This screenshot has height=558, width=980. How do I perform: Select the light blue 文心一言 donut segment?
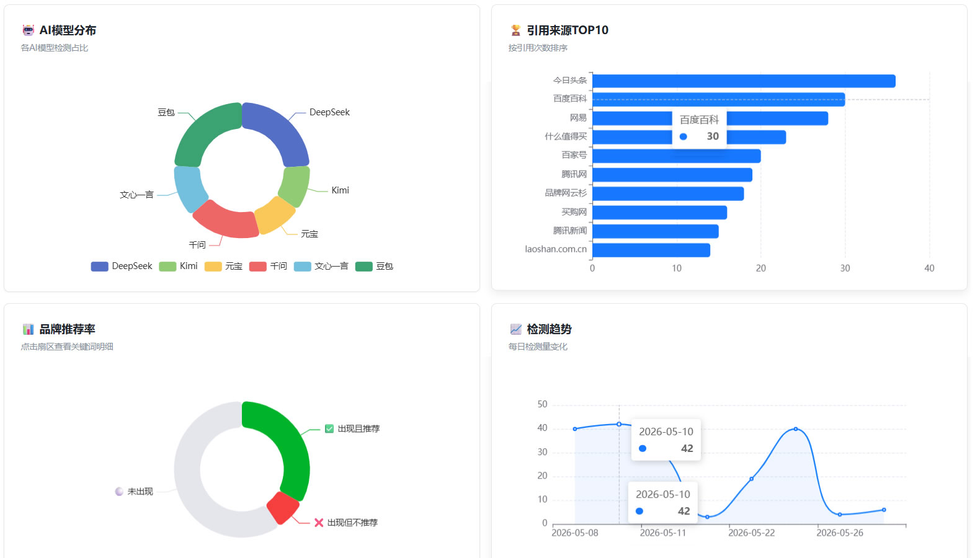point(188,189)
